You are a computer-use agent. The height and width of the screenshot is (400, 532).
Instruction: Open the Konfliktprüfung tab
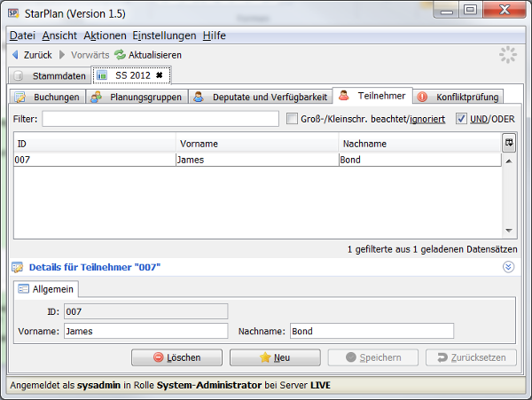tap(458, 97)
